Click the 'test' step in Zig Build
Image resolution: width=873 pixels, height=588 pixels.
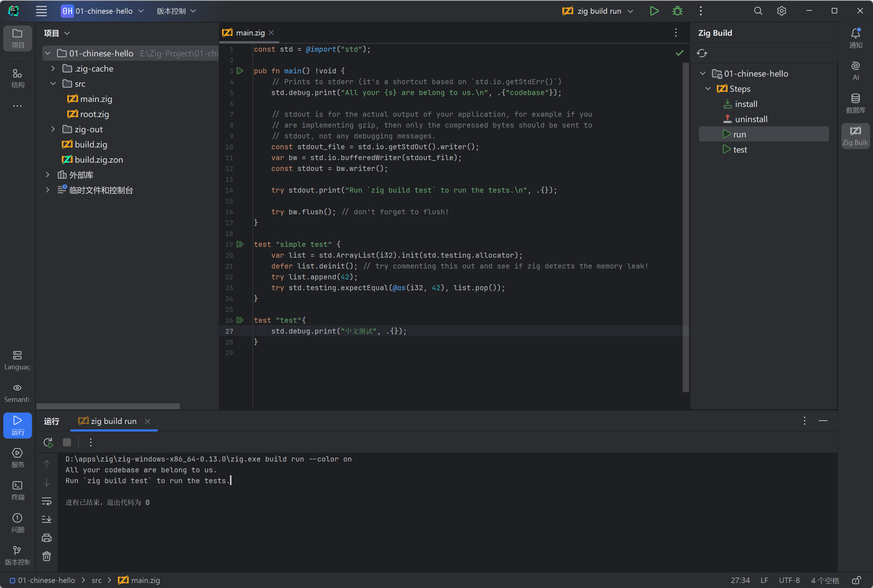coord(740,150)
